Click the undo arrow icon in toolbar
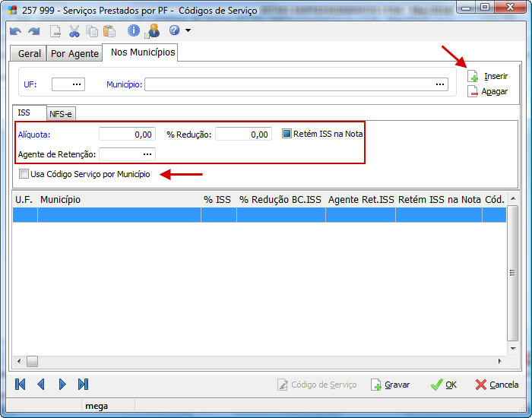 15,31
